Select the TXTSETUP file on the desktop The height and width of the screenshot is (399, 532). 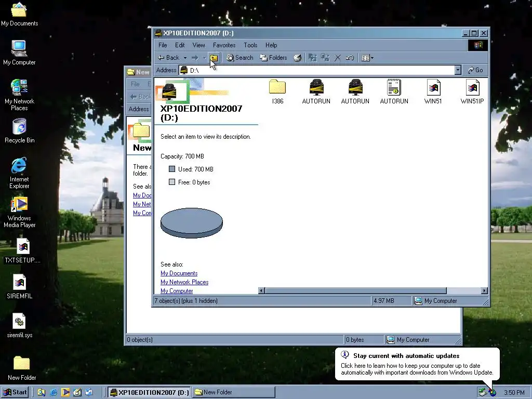(22, 251)
